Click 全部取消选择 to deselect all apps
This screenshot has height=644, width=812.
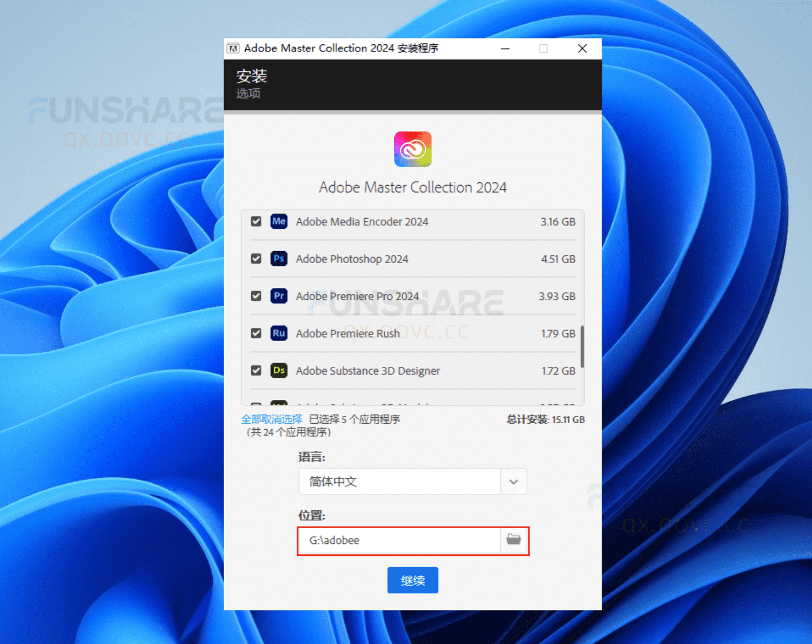point(271,419)
